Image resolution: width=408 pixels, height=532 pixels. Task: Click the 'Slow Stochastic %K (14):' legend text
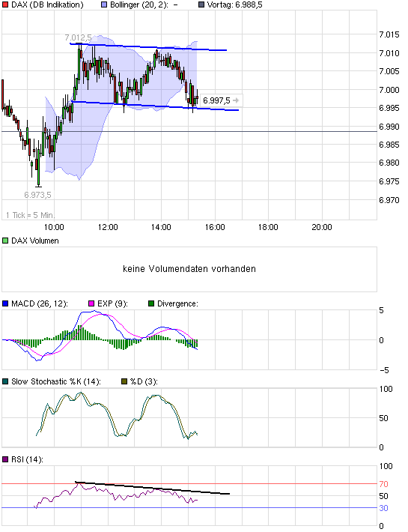pos(56,381)
